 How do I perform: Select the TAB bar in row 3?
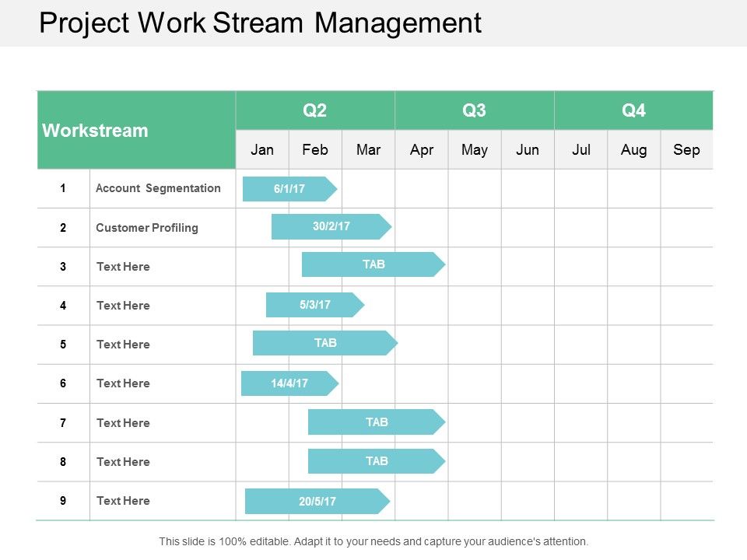click(373, 264)
